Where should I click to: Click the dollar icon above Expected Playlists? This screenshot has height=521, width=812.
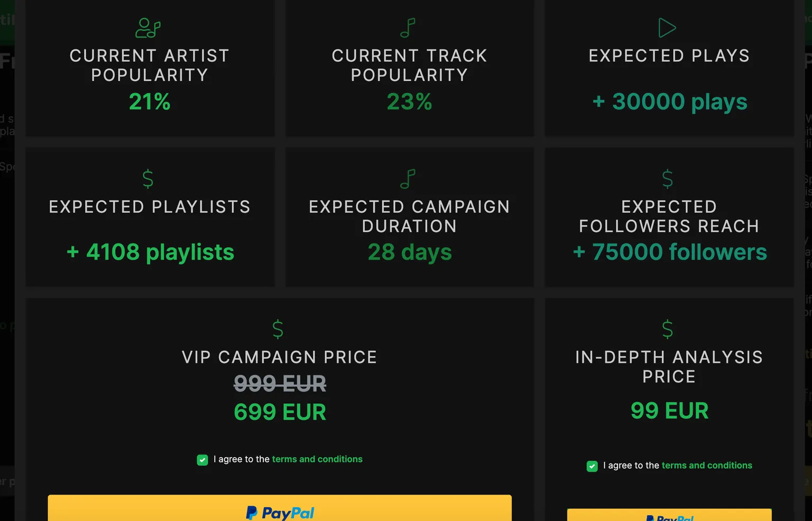pos(149,178)
